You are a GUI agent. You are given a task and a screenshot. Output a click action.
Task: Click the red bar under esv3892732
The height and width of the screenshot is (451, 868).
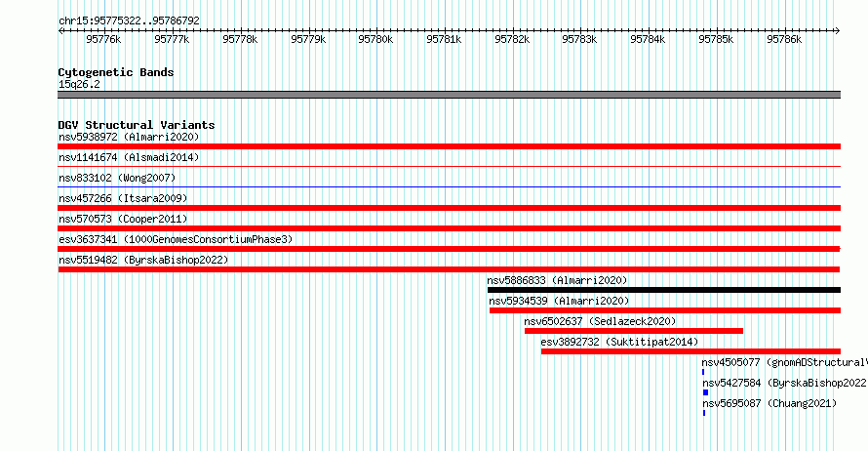pyautogui.click(x=690, y=351)
